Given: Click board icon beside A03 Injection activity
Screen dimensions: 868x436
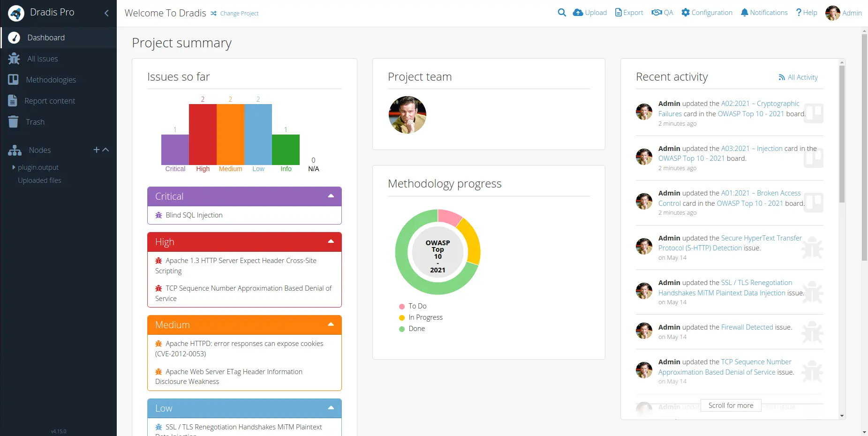Looking at the screenshot, I should (813, 158).
